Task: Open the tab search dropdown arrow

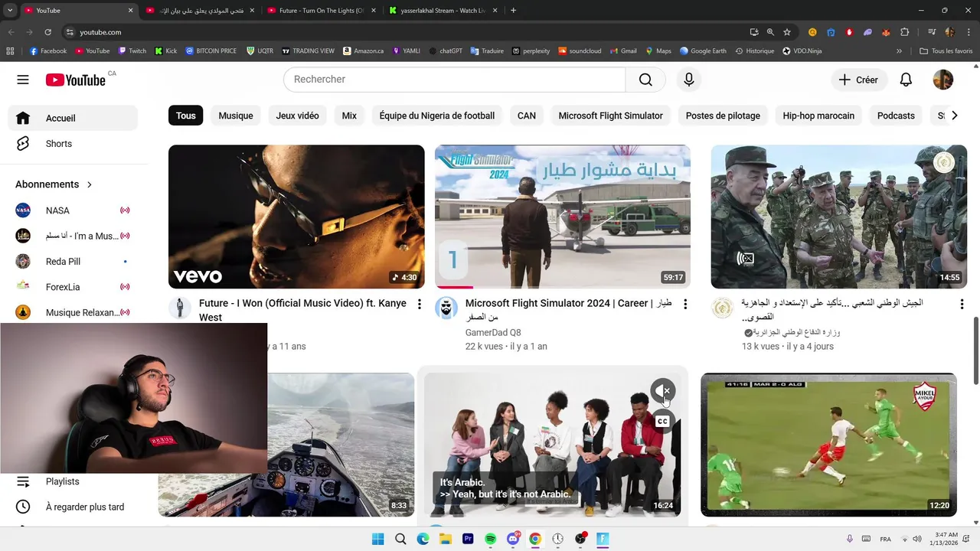Action: tap(10, 11)
